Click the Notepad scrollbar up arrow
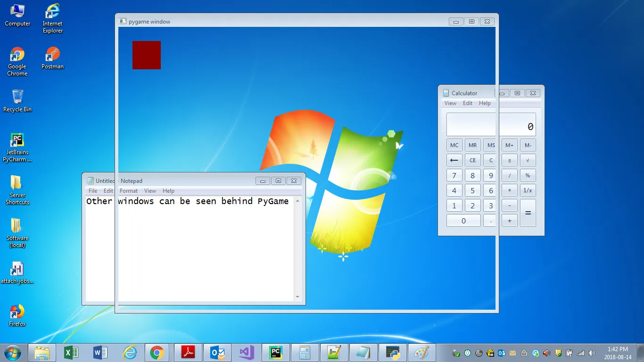Image resolution: width=644 pixels, height=362 pixels. [x=297, y=201]
